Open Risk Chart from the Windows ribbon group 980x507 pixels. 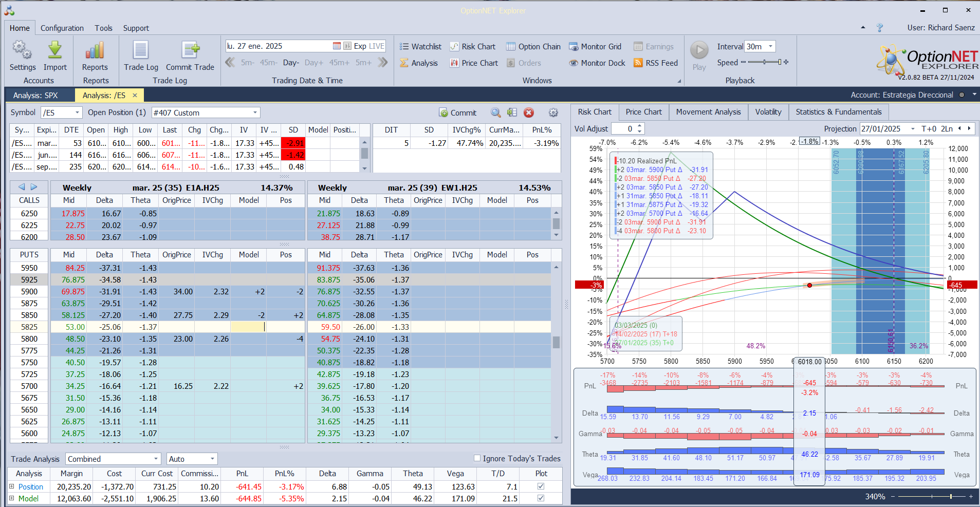[473, 47]
